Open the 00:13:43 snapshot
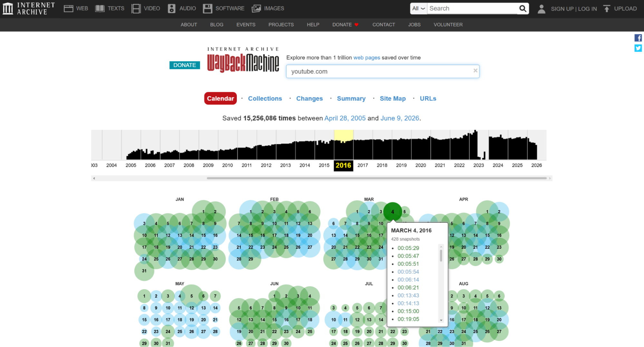The width and height of the screenshot is (644, 347). pos(408,295)
